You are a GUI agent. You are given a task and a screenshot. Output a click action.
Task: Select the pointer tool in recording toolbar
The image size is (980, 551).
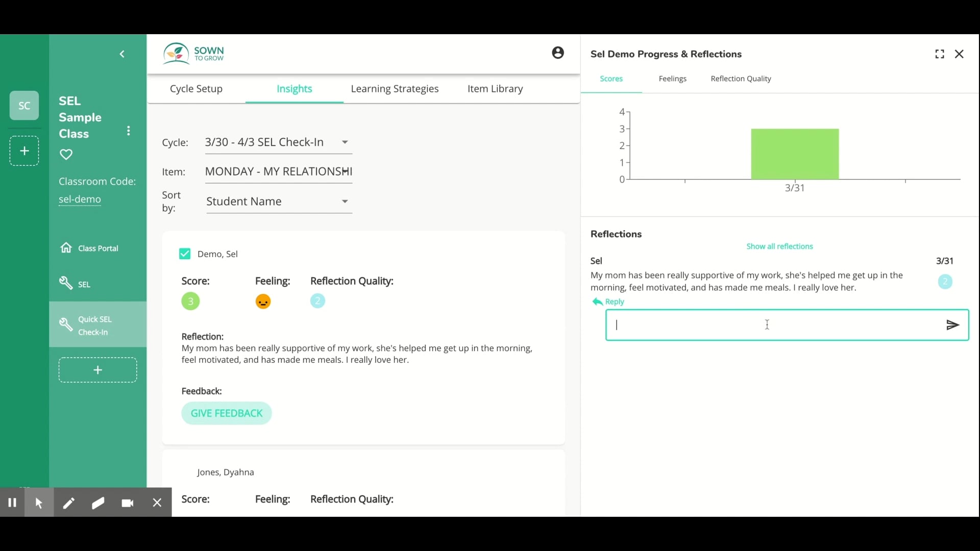[x=39, y=503]
